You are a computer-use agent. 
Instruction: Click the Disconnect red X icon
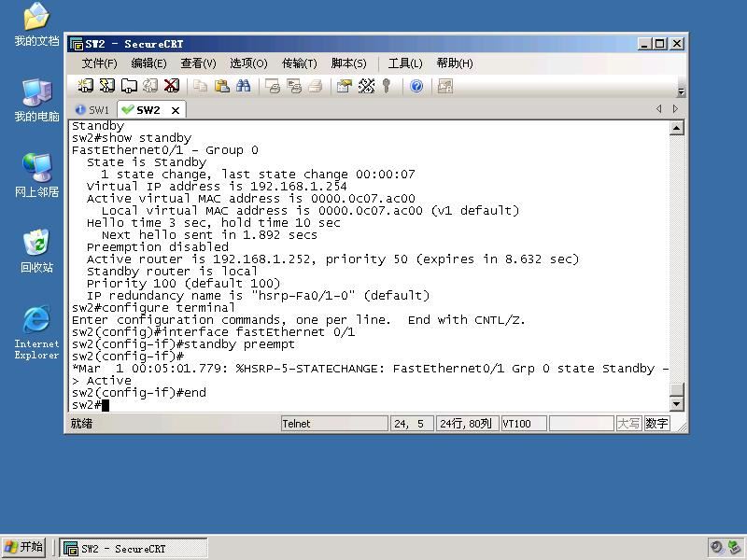[172, 86]
